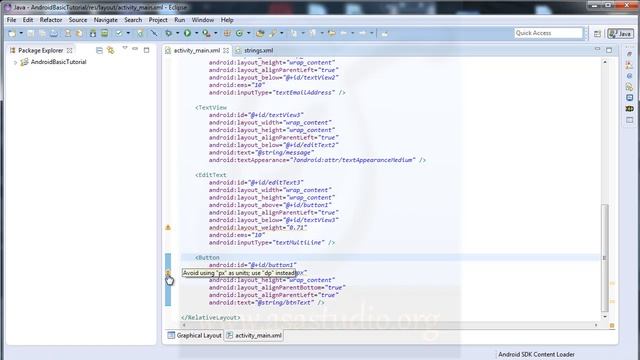This screenshot has height=360, width=640.
Task: Open the Search toolbar dropdown arrow
Action: [x=281, y=33]
